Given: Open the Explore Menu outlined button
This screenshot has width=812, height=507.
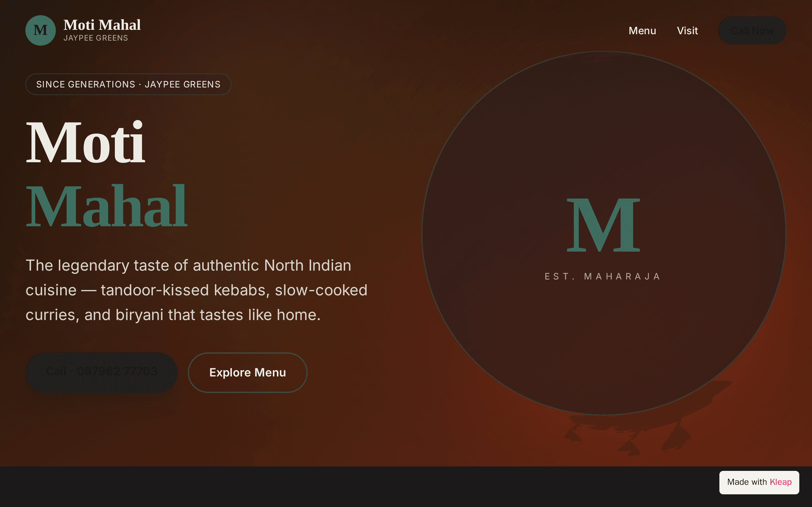Looking at the screenshot, I should [248, 373].
